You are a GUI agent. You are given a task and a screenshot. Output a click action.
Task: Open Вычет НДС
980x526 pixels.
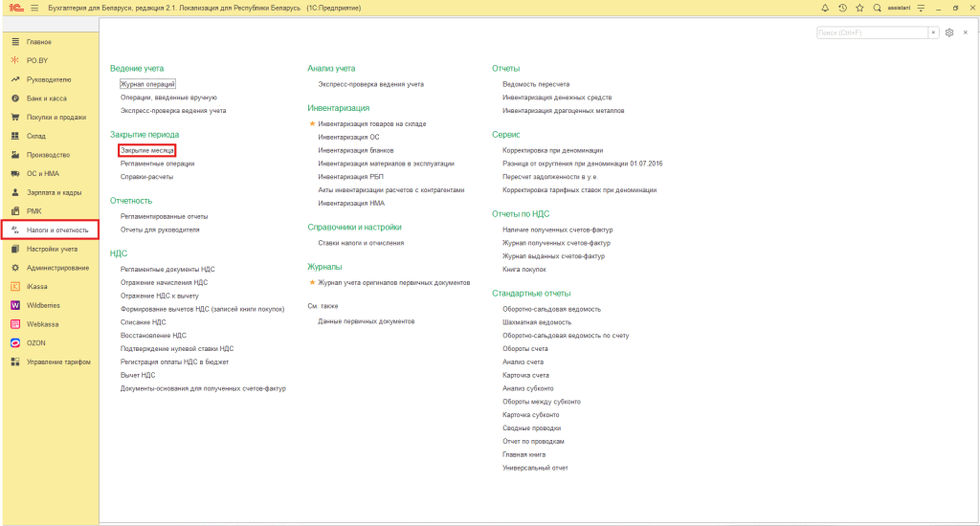coord(138,375)
